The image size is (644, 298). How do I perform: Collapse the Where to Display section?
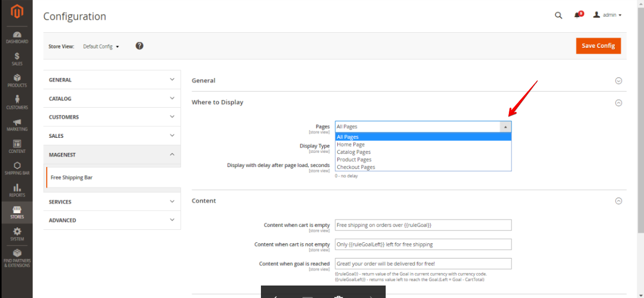coord(618,102)
